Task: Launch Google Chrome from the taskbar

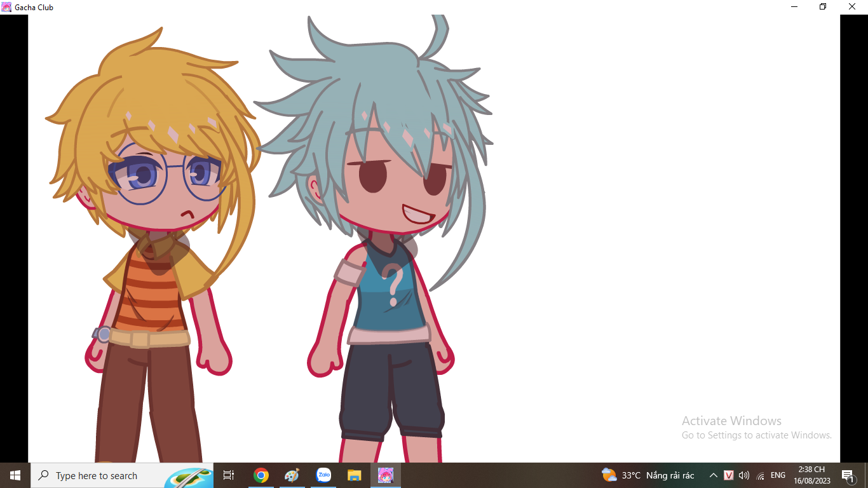Action: (x=261, y=475)
